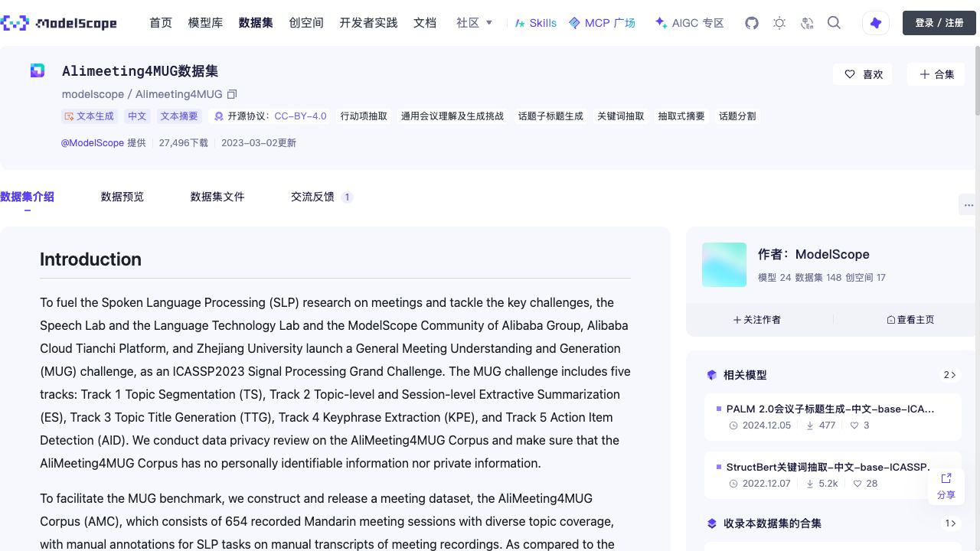The height and width of the screenshot is (551, 980).
Task: Click the 文本摘要 tag
Action: point(179,116)
